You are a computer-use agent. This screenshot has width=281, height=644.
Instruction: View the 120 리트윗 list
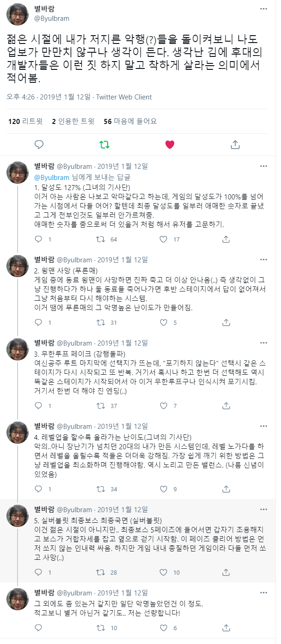(x=25, y=121)
